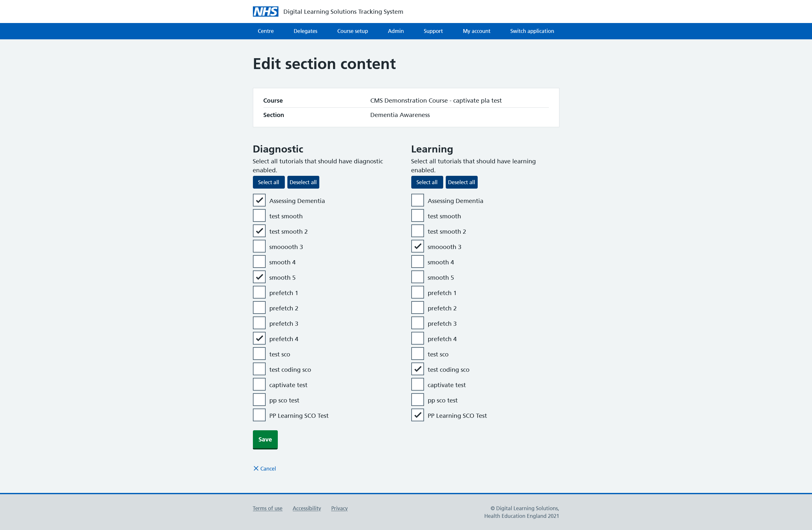Open the Delegates menu item
The width and height of the screenshot is (812, 530).
(305, 31)
